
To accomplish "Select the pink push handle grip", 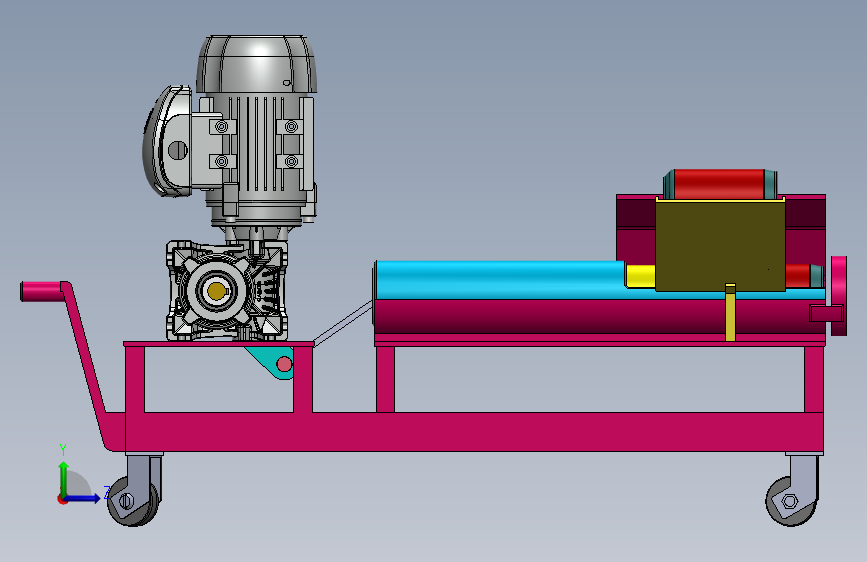I will 40,291.
